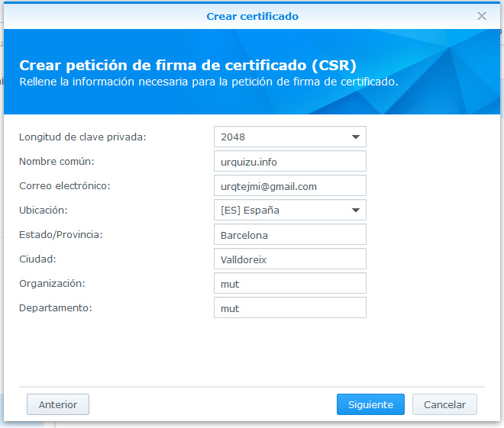504x428 pixels.
Task: Go back with the Anterior button
Action: (58, 404)
